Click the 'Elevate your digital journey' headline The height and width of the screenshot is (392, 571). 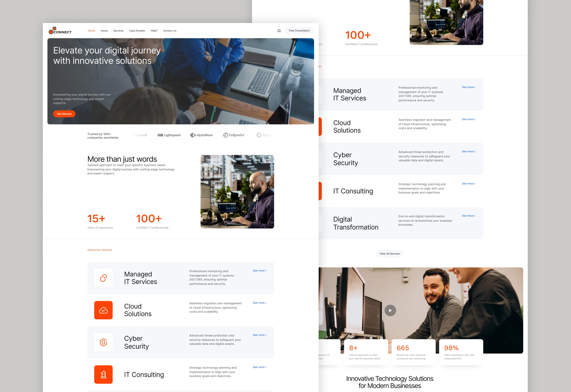coord(107,55)
